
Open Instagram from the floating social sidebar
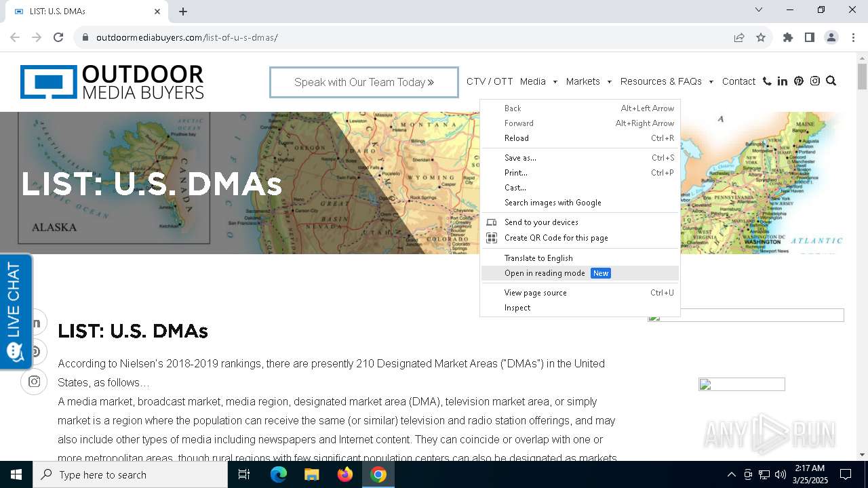point(34,382)
